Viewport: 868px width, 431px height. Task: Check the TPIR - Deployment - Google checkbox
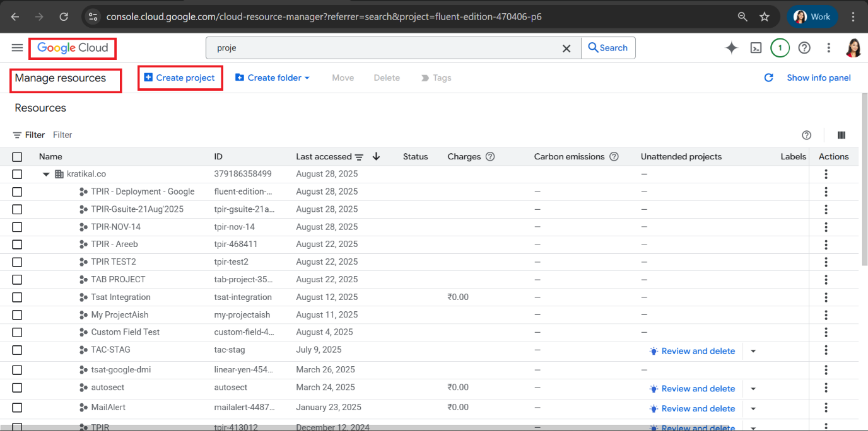pos(17,192)
